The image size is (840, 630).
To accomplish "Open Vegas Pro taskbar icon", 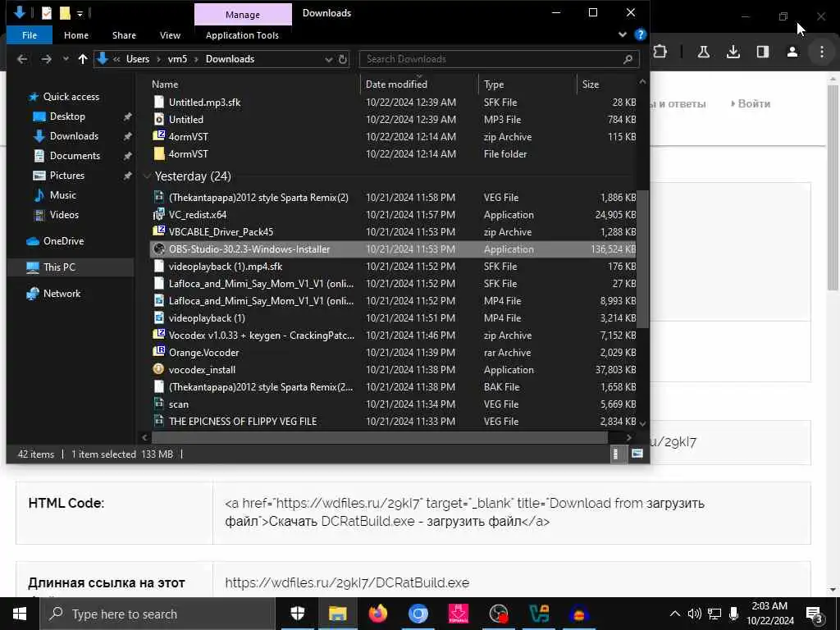I will click(x=538, y=614).
